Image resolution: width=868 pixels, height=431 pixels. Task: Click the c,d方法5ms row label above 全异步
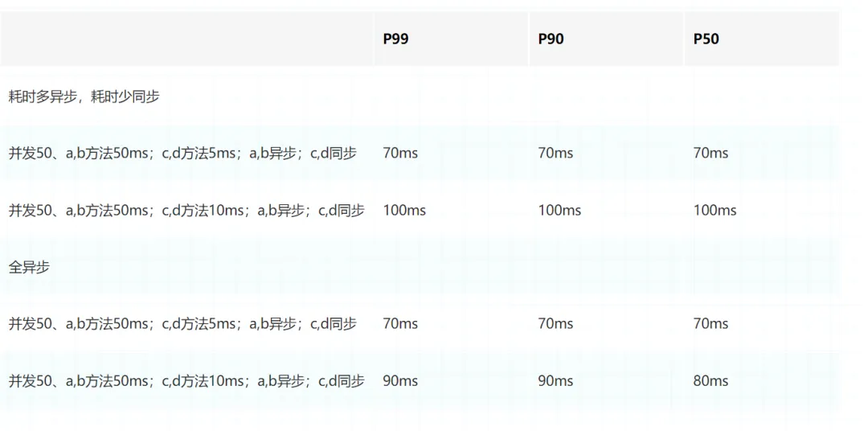(x=182, y=153)
